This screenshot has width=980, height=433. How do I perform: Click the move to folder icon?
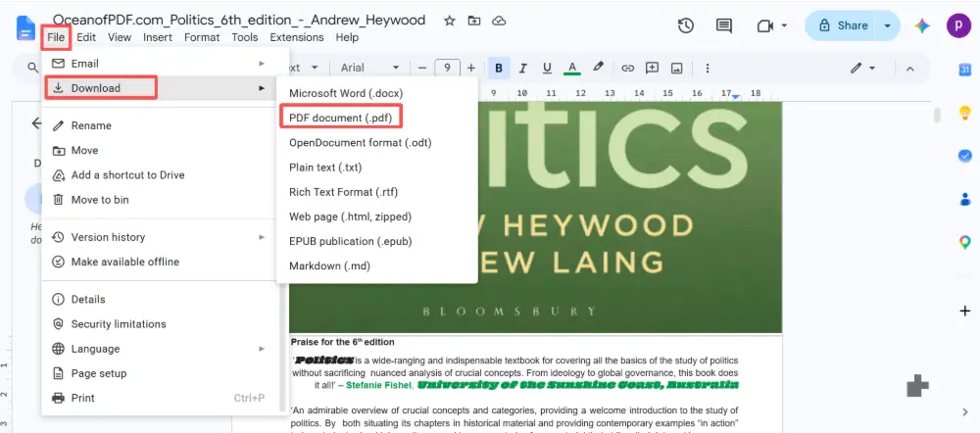(474, 21)
